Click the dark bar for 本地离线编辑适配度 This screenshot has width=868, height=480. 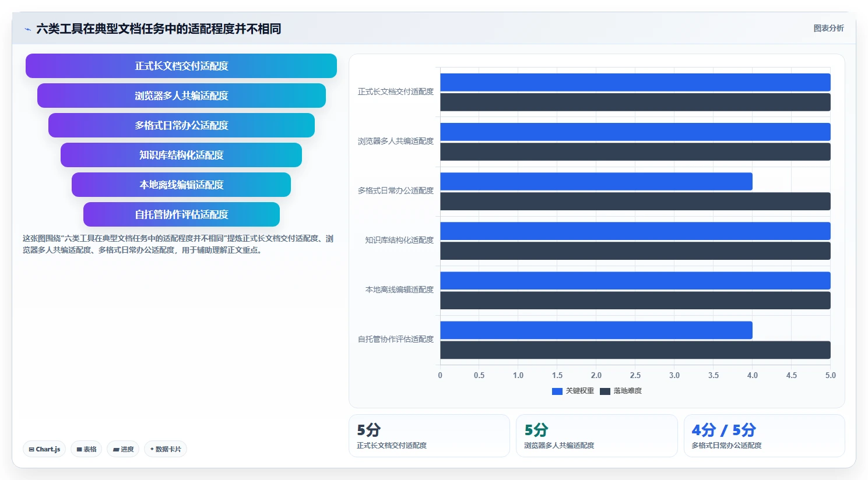[x=635, y=300]
